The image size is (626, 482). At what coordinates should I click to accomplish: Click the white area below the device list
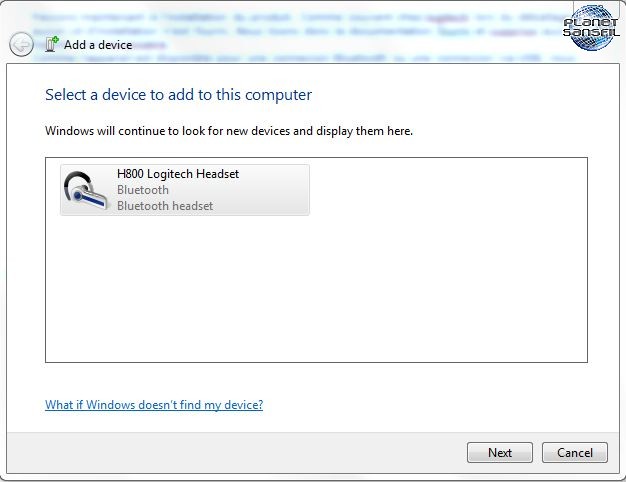pyautogui.click(x=316, y=380)
